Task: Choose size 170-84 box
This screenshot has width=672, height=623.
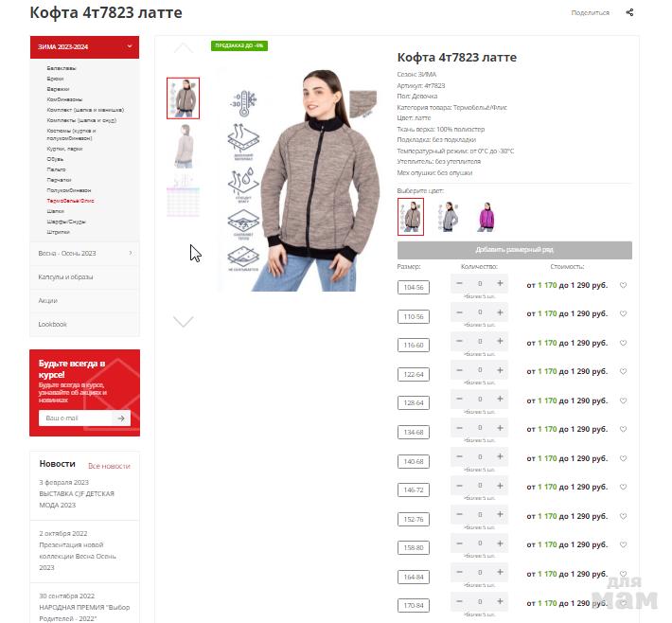Action: tap(414, 605)
